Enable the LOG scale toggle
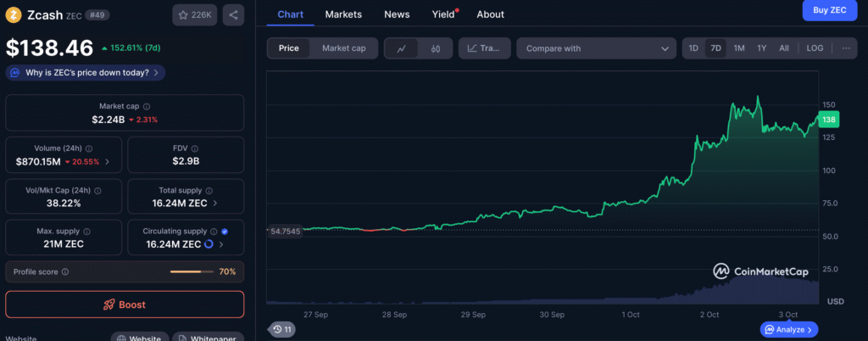Image resolution: width=868 pixels, height=341 pixels. click(815, 48)
